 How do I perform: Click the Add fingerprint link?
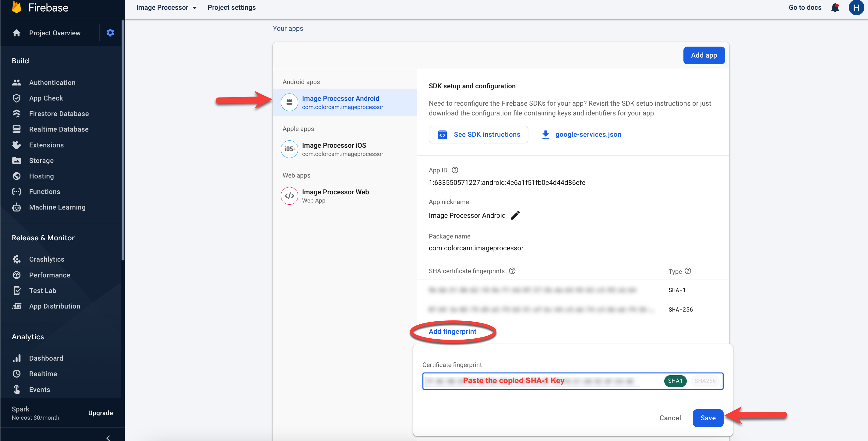click(x=453, y=331)
